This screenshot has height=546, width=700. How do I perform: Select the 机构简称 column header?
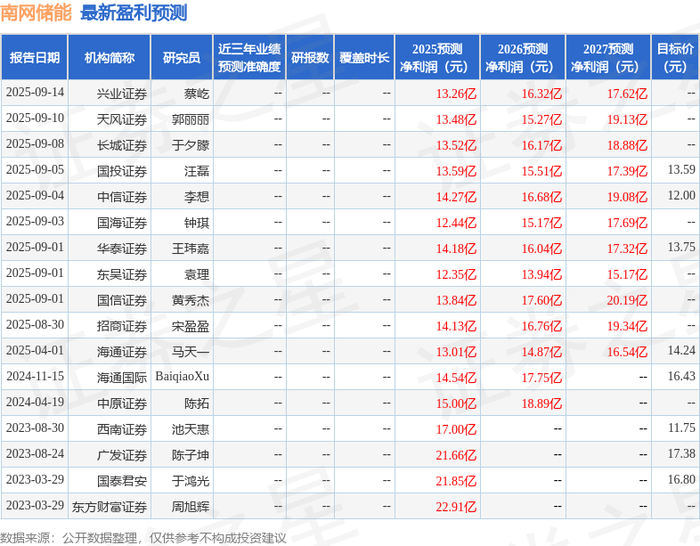click(109, 58)
